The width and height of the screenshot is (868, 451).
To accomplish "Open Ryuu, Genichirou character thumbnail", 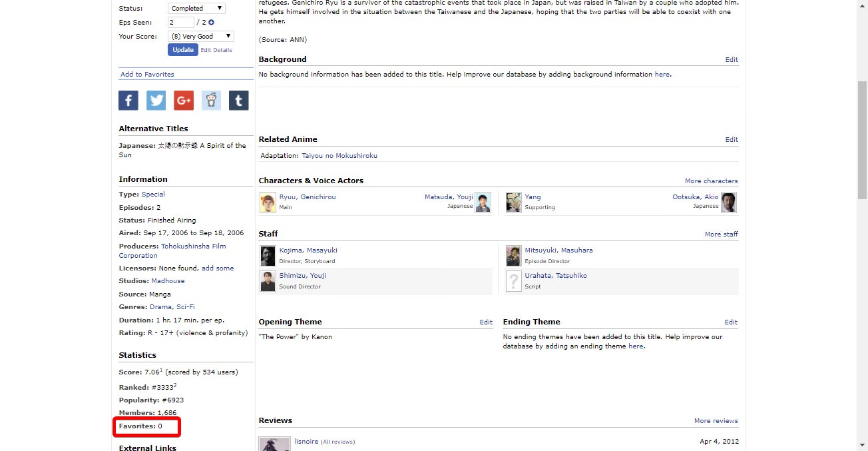I will [268, 203].
